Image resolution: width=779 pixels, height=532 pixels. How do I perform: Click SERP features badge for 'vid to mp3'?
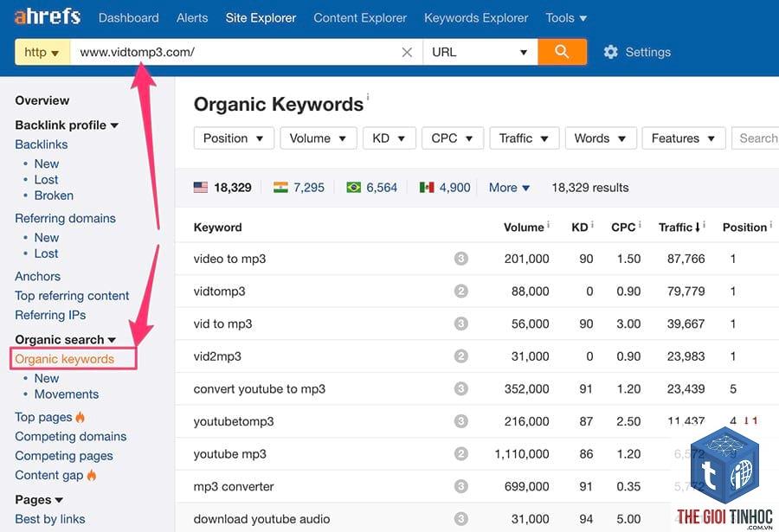click(x=461, y=324)
